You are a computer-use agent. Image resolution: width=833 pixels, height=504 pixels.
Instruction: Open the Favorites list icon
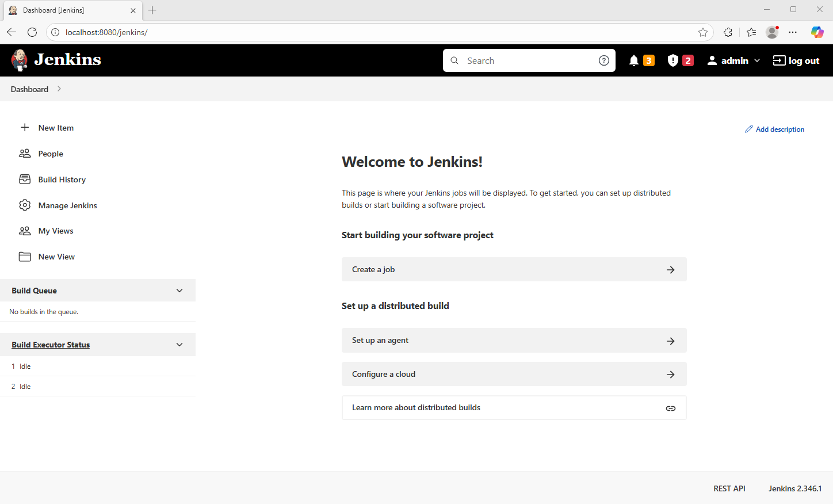click(x=751, y=32)
